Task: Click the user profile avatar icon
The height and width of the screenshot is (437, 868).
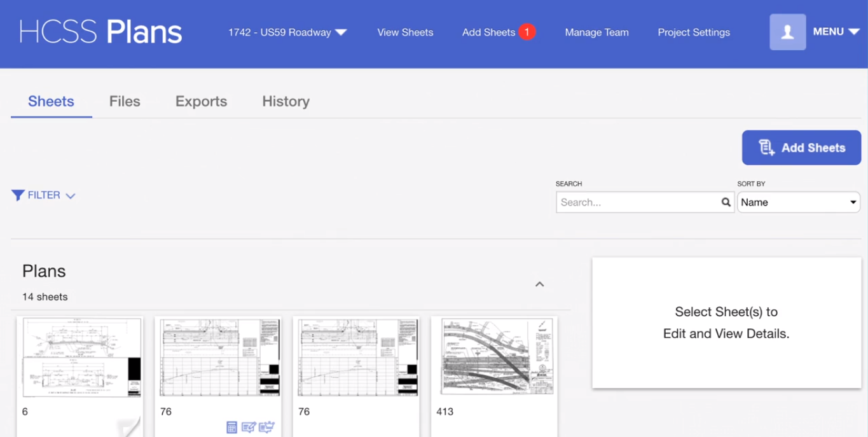Action: [787, 32]
